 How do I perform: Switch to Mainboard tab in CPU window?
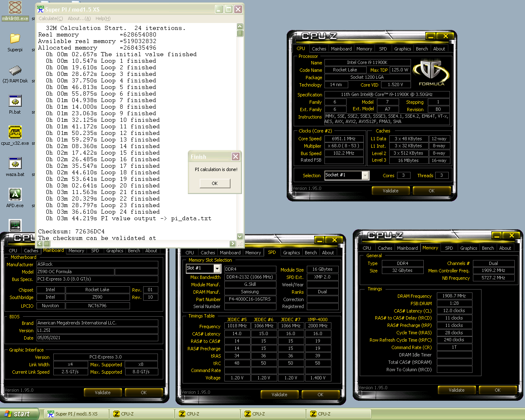[x=341, y=49]
